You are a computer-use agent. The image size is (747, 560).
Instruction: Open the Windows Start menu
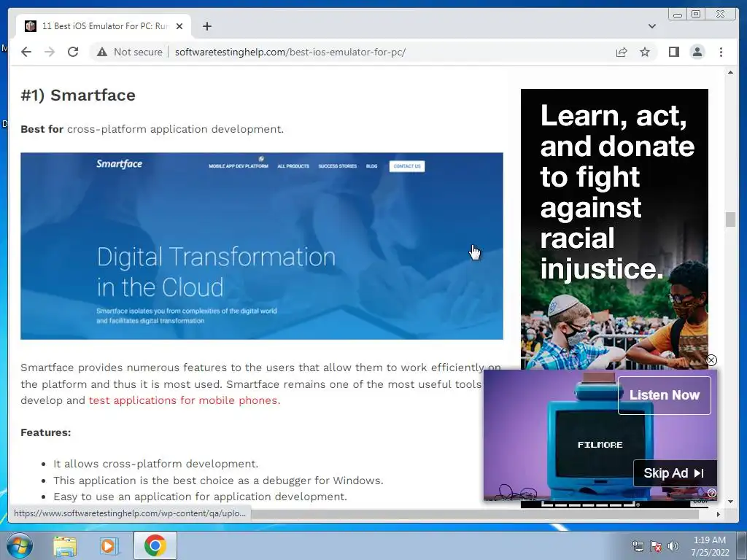point(20,545)
